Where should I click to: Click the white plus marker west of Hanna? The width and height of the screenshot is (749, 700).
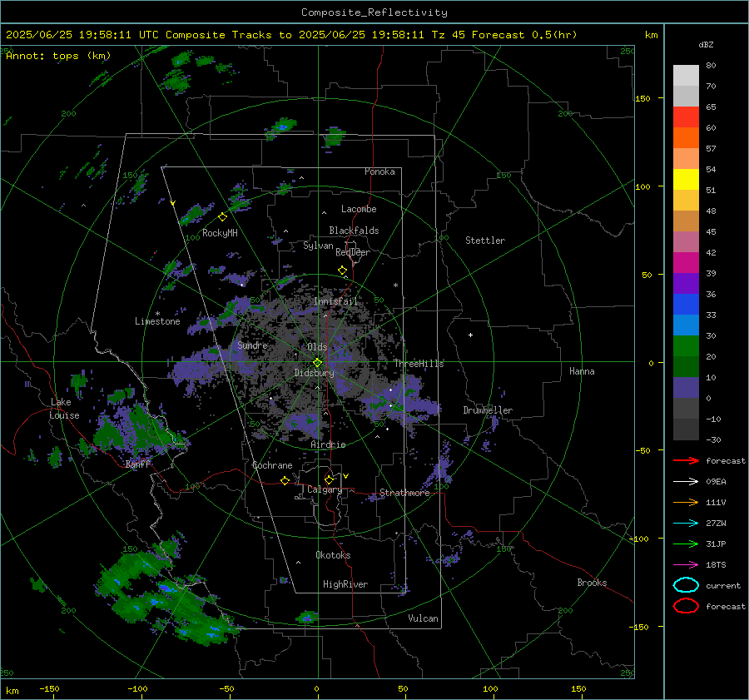pyautogui.click(x=470, y=335)
